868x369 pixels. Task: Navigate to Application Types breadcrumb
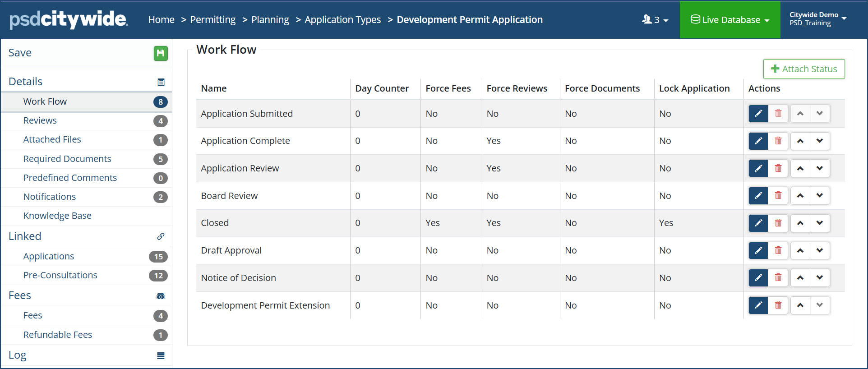342,20
